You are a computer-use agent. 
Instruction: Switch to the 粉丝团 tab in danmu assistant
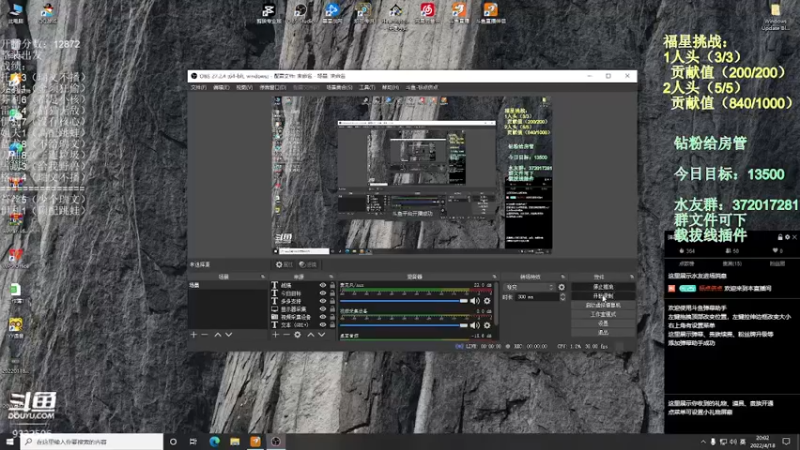777,264
